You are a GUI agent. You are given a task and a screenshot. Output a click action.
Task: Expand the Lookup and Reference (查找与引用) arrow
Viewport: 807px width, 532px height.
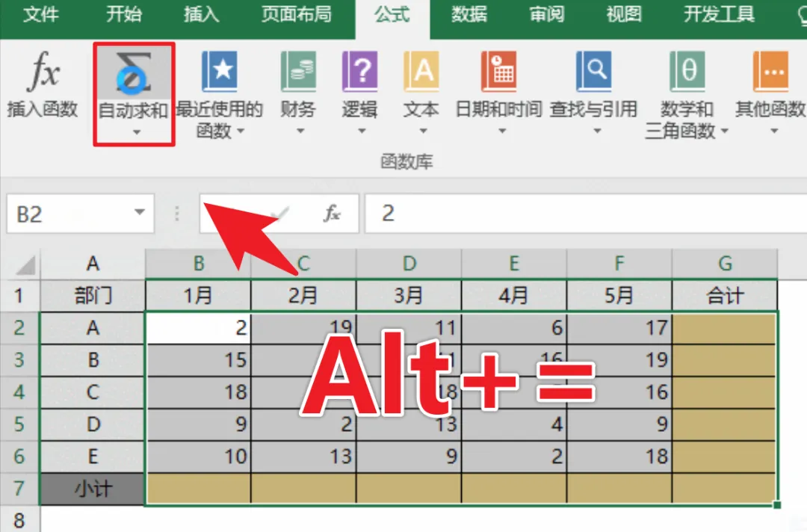597,132
